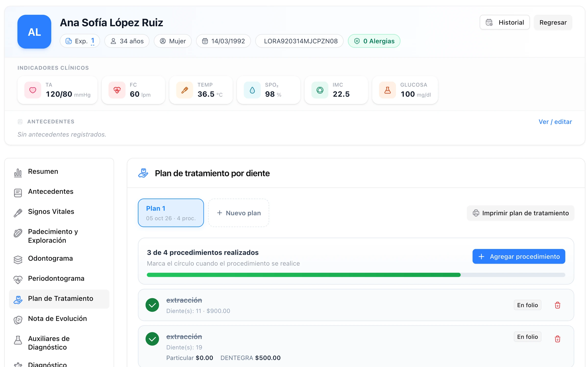Screen dimensions: 588x367
Task: Click the red trash icon for tooth 11 extraction
Action: pos(557,305)
